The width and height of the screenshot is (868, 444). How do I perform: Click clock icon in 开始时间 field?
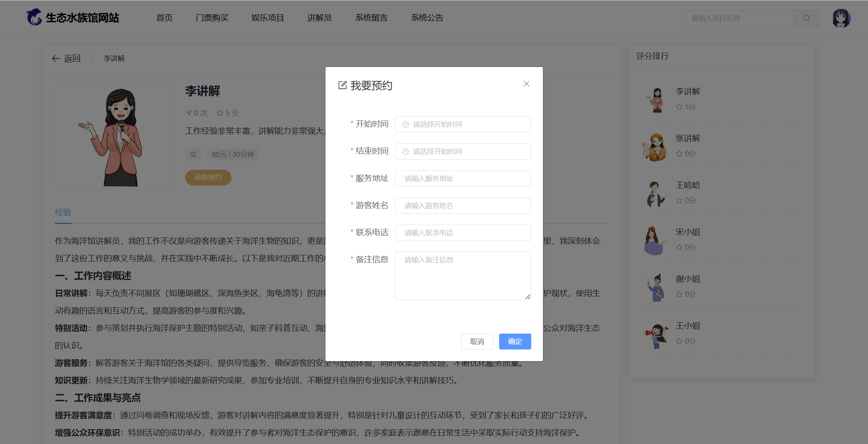click(405, 124)
